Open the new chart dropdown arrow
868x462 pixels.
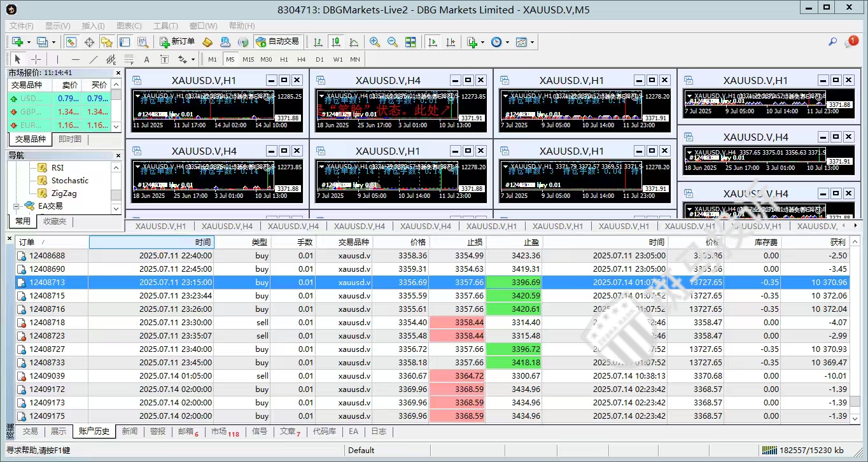[x=29, y=42]
